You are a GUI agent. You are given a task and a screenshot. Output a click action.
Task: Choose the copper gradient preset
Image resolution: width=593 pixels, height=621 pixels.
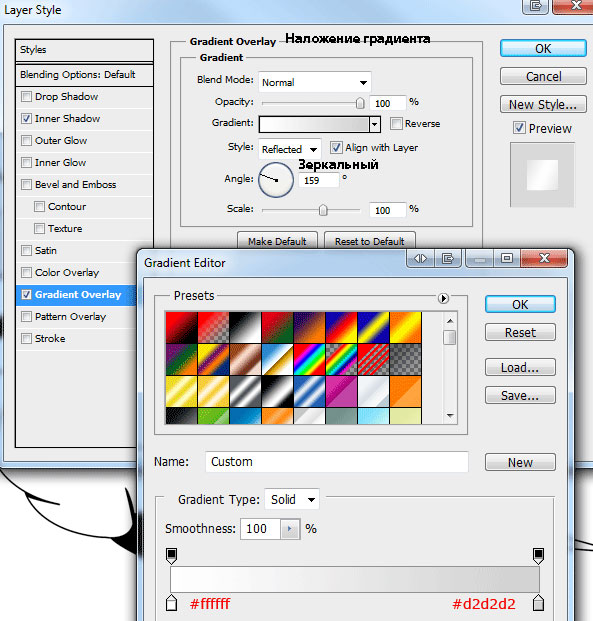246,359
